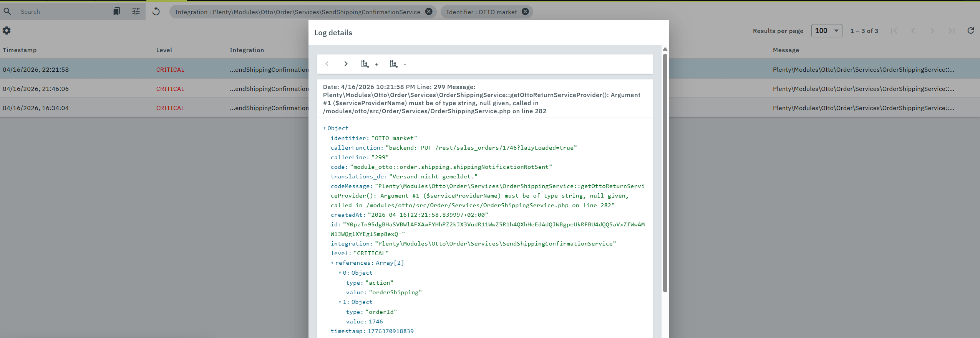The height and width of the screenshot is (338, 980).
Task: Click the Timestamp column header
Action: pos(20,50)
